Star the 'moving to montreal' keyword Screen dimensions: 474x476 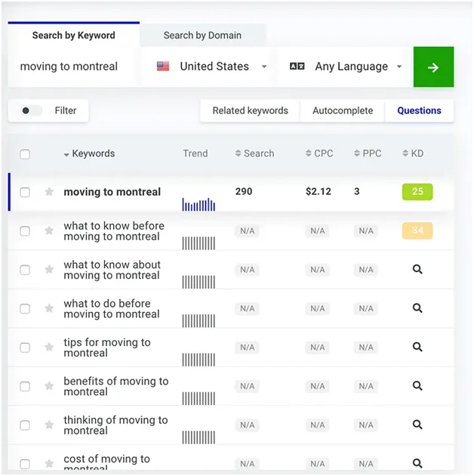pyautogui.click(x=49, y=192)
